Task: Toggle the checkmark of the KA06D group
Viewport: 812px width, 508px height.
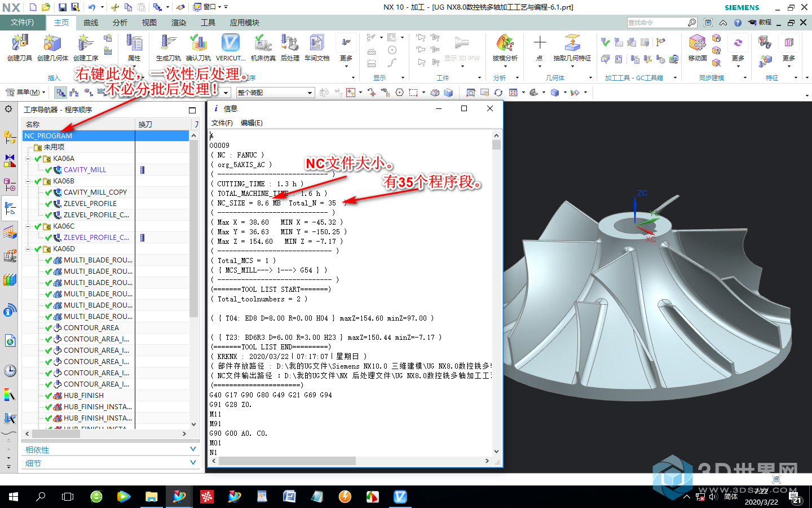Action: tap(38, 249)
